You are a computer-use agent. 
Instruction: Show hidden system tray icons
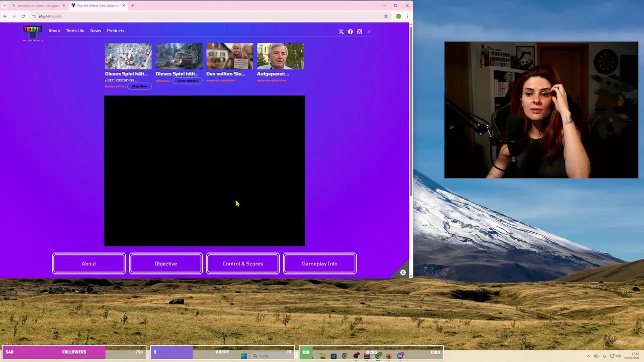[588, 356]
